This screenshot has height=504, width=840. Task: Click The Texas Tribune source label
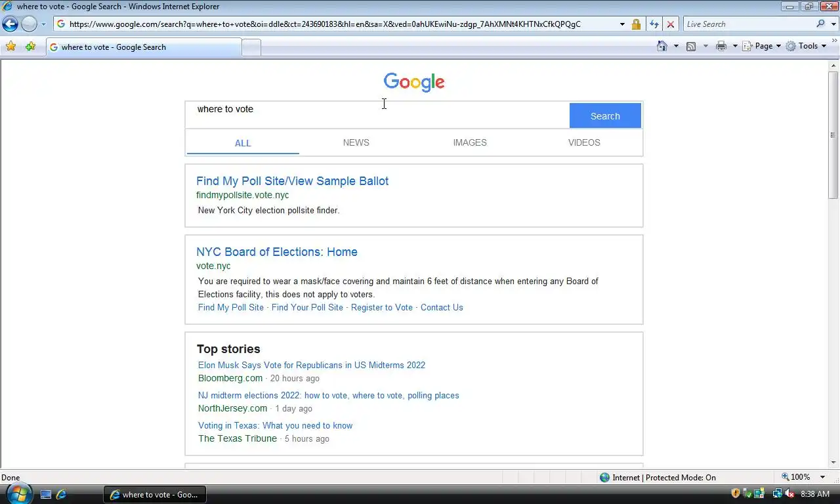tap(238, 438)
